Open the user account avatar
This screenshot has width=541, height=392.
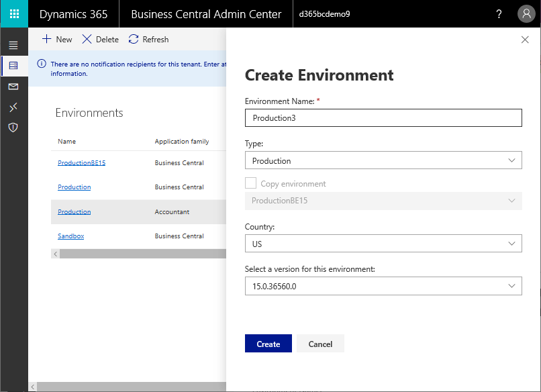(526, 14)
